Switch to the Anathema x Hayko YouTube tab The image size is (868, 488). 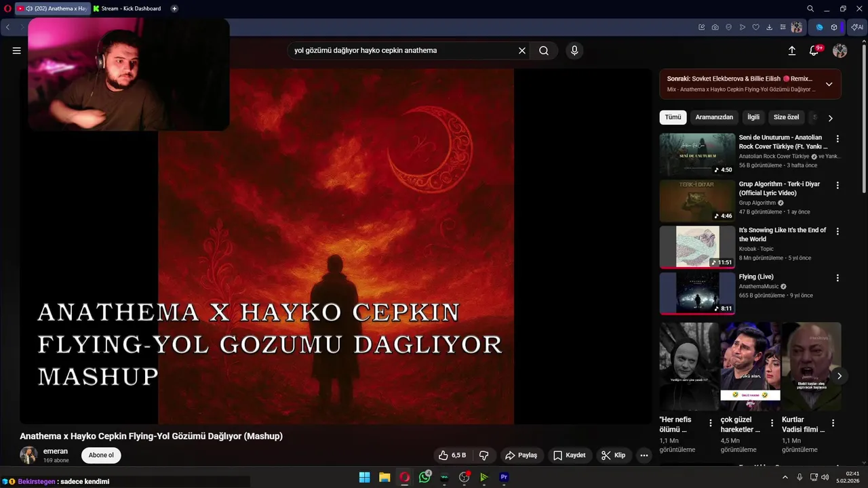click(52, 9)
